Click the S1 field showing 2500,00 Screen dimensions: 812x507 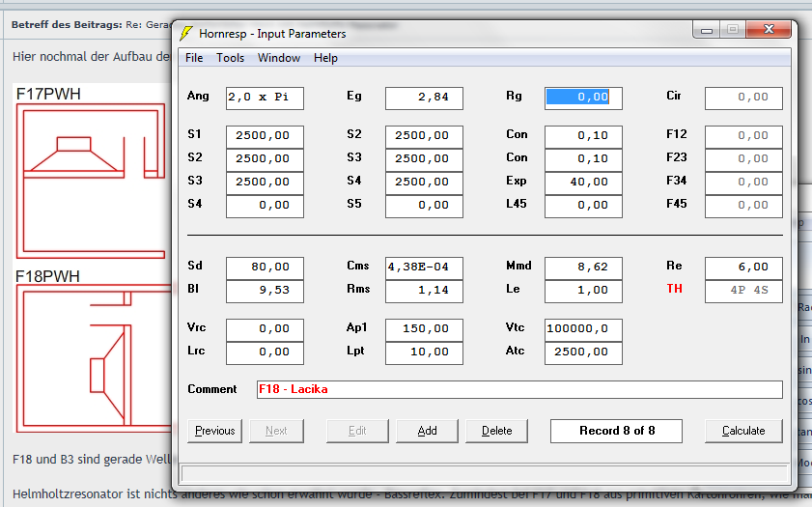[265, 137]
